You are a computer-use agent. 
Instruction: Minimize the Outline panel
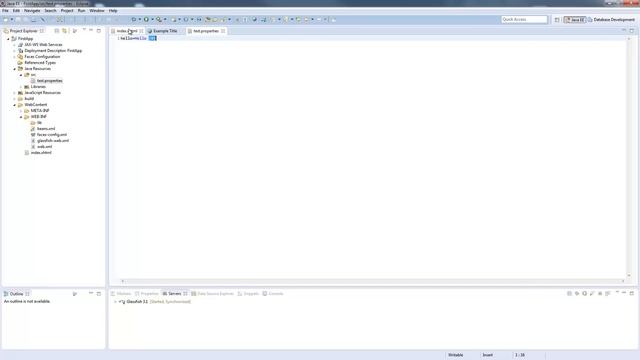(91, 293)
